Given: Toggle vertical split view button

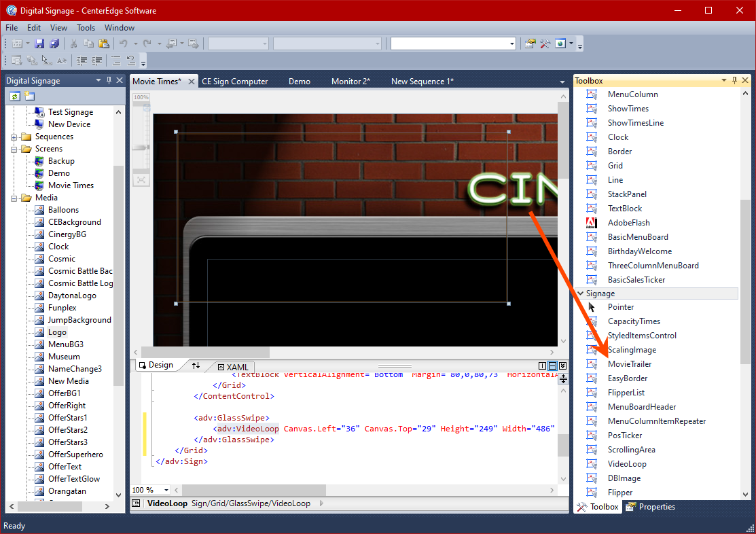Looking at the screenshot, I should click(x=542, y=366).
